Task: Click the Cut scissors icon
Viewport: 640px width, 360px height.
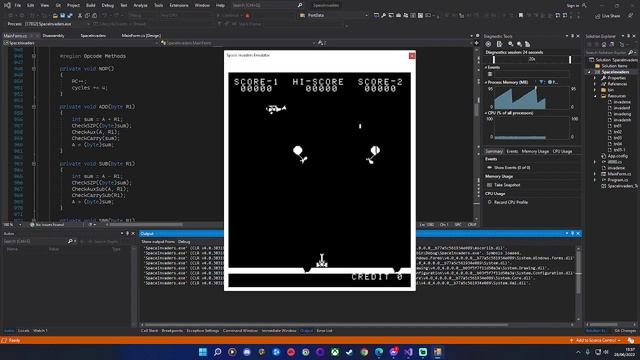Action: click(80, 16)
